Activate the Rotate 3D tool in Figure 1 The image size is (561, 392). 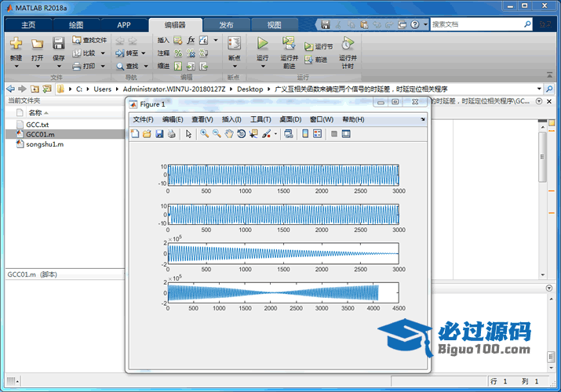tap(241, 134)
